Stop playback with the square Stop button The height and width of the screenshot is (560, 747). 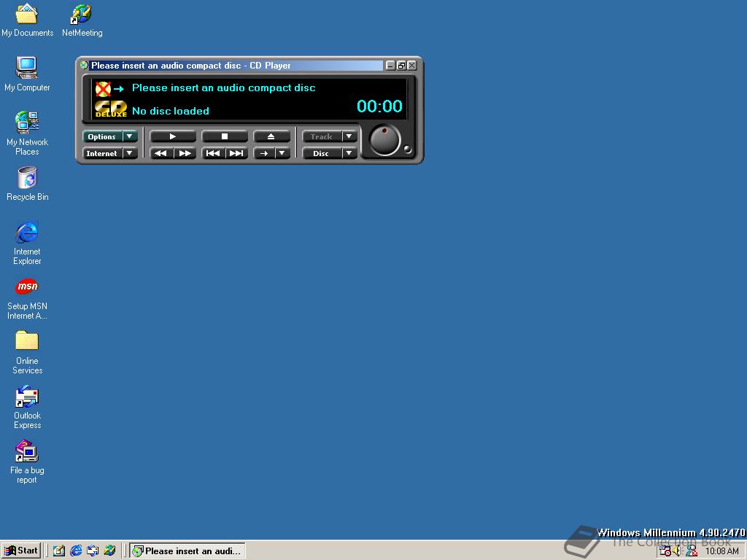(225, 136)
